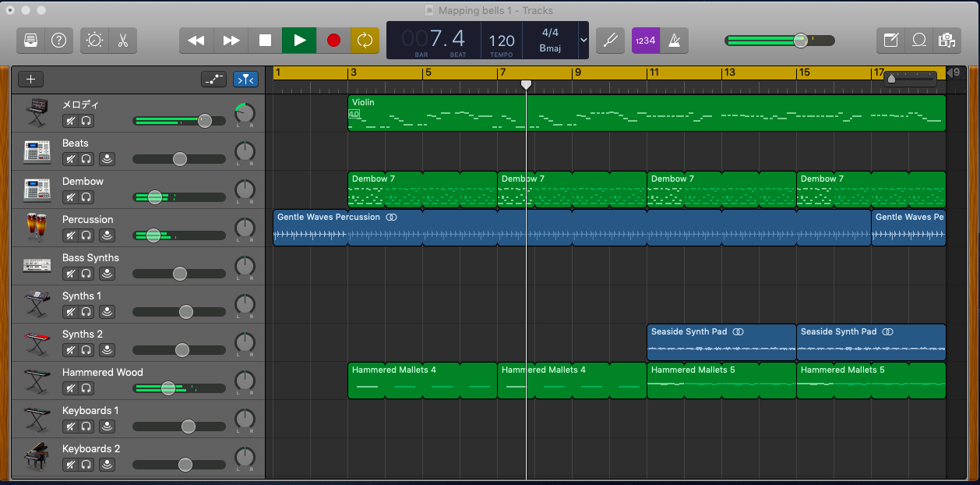Enable input monitoring on the Beats track
This screenshot has width=980, height=485.
point(108,159)
